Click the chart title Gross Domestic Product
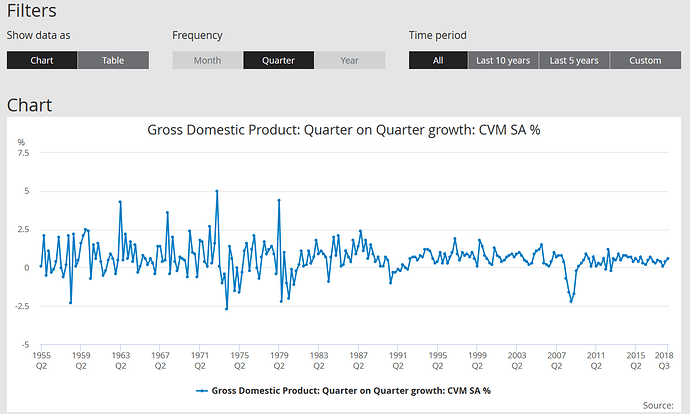 (344, 130)
